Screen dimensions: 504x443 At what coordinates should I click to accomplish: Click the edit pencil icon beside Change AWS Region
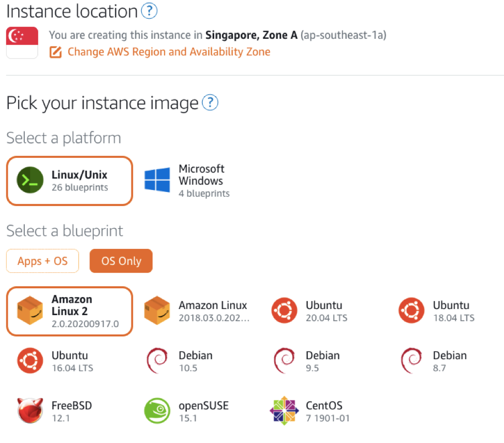coord(55,52)
